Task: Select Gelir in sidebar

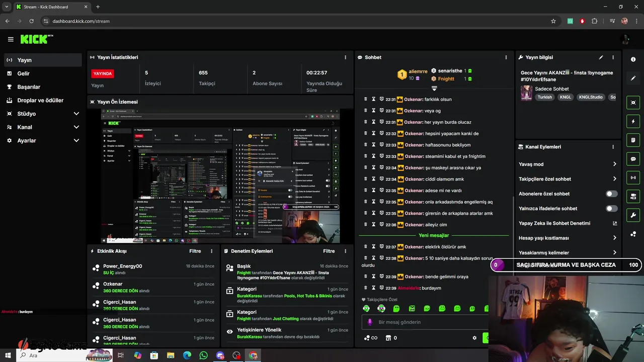Action: point(42,73)
